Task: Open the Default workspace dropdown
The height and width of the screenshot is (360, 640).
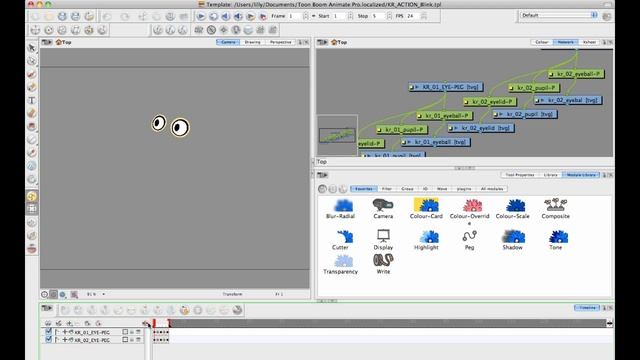Action: pyautogui.click(x=559, y=15)
